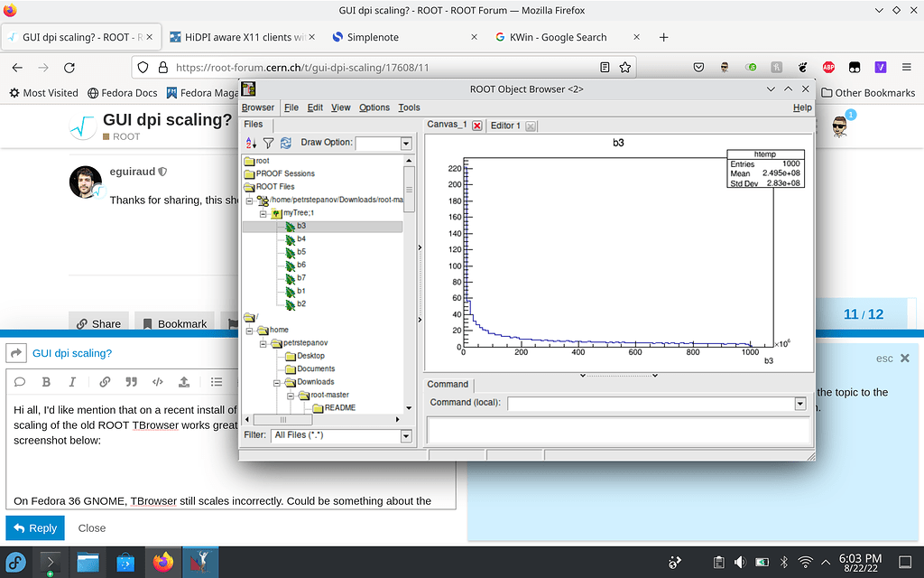Viewport: 924px width, 578px height.
Task: Click the GNOME foot extension icon
Action: pos(802,67)
